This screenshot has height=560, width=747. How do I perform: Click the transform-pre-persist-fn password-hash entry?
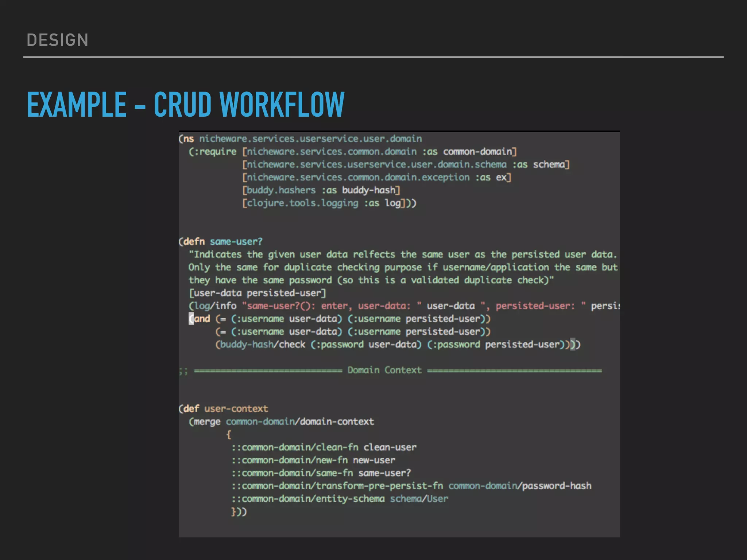(x=411, y=486)
